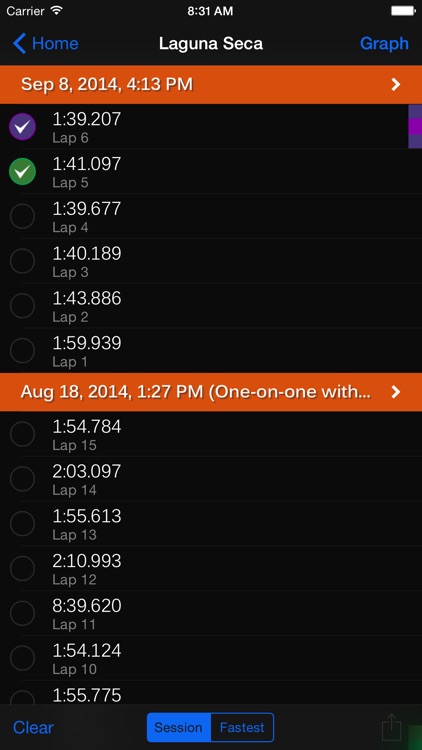Tap the battery icon in status bar

[x=402, y=11]
